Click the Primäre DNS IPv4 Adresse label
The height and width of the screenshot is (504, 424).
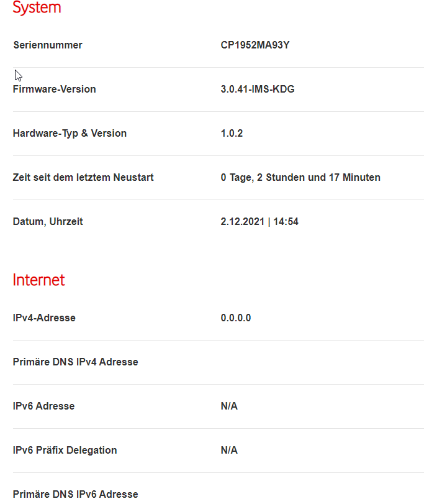tap(76, 362)
